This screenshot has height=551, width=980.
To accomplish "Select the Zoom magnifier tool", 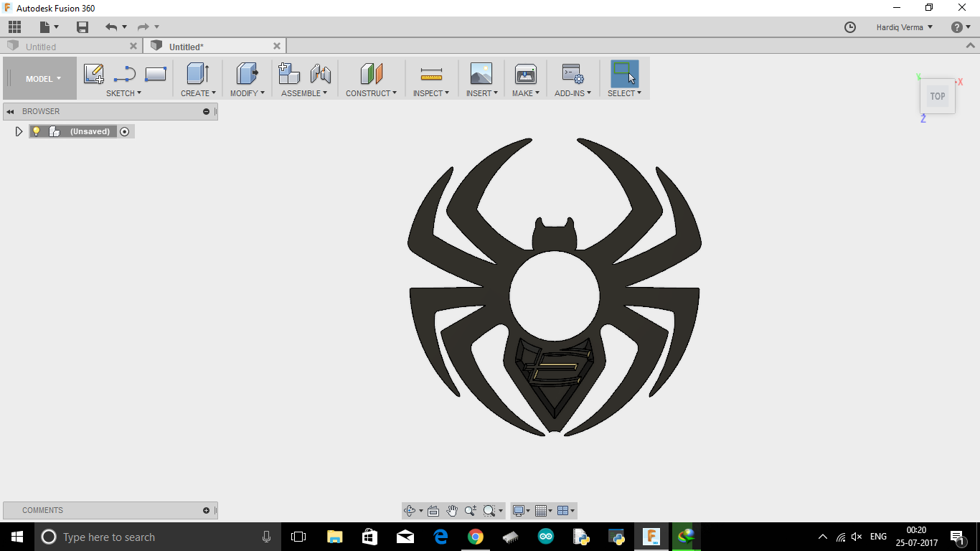I will coord(470,511).
